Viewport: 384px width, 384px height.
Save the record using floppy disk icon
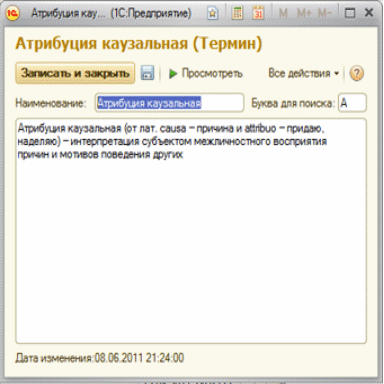(x=147, y=73)
